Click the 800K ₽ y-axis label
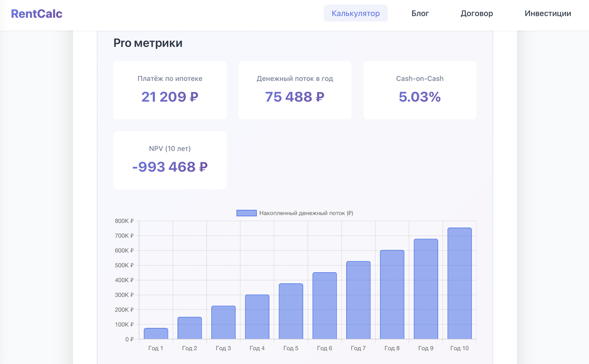This screenshot has width=589, height=364. 124,221
